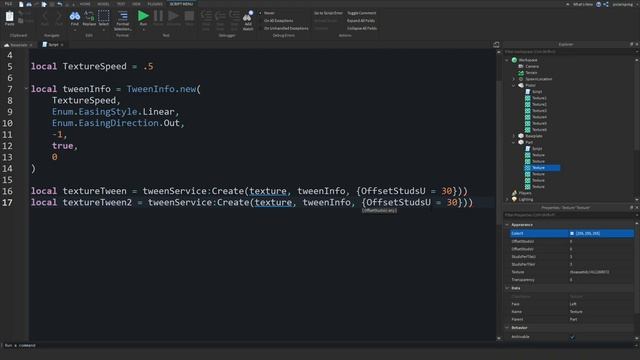Screen dimensions: 640x360
Task: Open the TEST ribbon tab
Action: pyautogui.click(x=121, y=4)
